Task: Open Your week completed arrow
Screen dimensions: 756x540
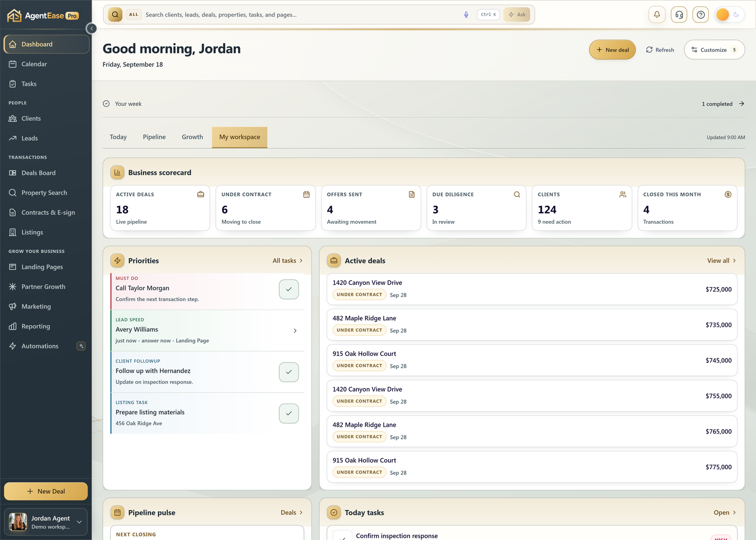Action: point(741,104)
